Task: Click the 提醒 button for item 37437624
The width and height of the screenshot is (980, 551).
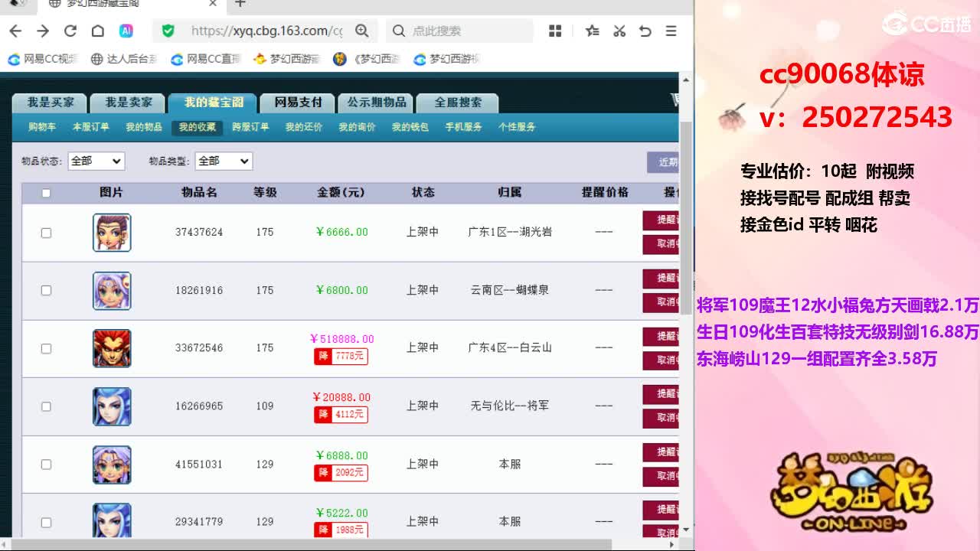Action: point(661,220)
